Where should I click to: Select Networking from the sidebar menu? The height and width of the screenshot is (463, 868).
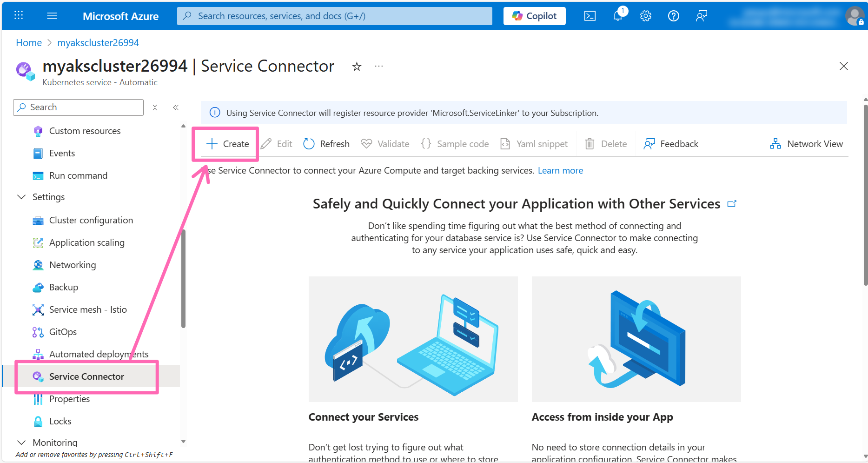coord(73,265)
